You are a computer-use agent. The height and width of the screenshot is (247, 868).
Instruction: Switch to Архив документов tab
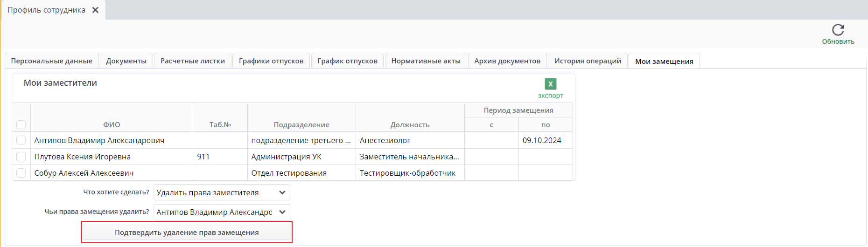pyautogui.click(x=507, y=61)
